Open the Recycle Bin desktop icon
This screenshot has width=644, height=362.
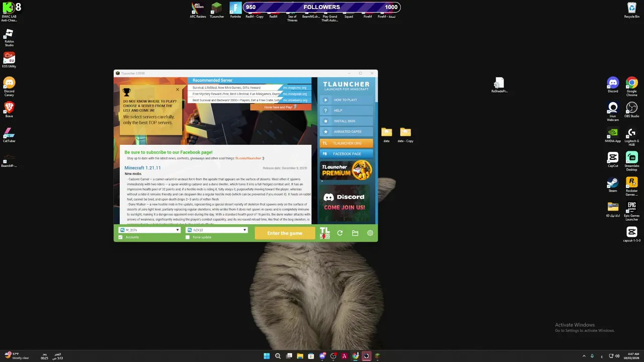pyautogui.click(x=632, y=11)
